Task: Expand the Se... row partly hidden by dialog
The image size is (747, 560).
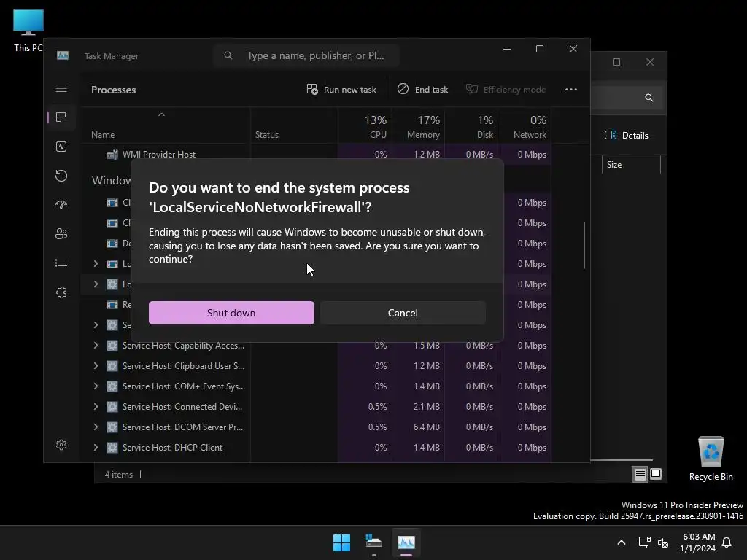Action: 96,325
